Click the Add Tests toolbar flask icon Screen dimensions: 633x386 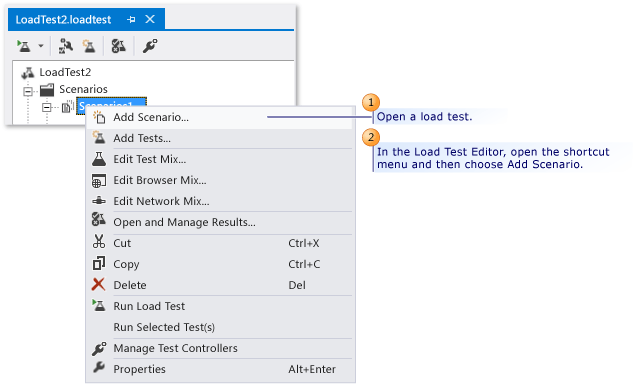click(x=89, y=46)
